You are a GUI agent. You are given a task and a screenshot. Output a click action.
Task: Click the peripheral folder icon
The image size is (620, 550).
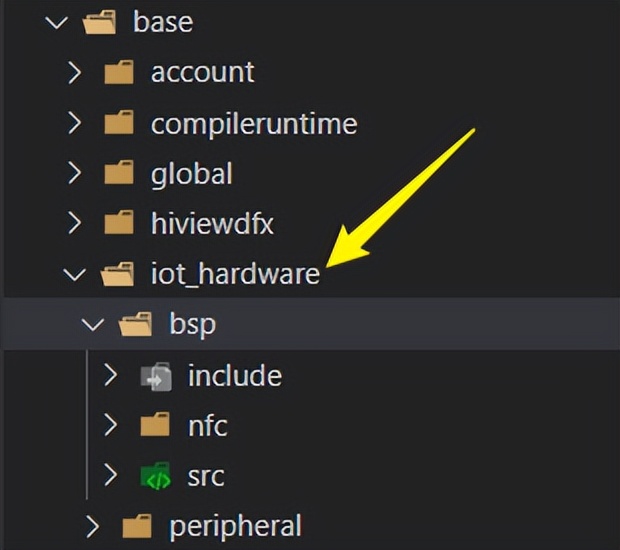[136, 525]
